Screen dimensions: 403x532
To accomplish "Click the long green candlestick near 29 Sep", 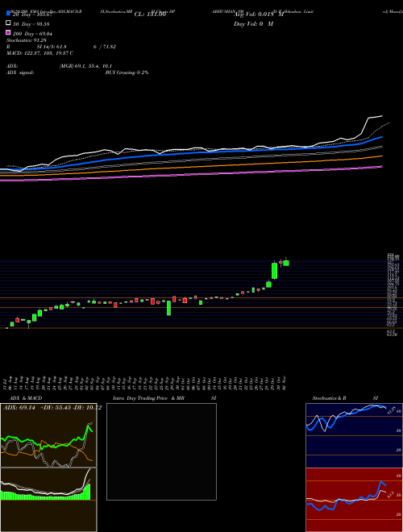I will click(x=168, y=308).
